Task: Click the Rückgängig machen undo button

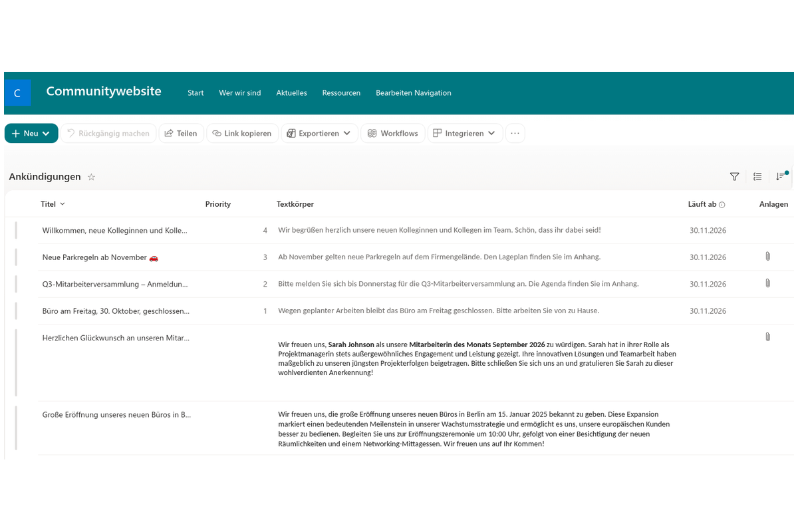Action: point(108,133)
